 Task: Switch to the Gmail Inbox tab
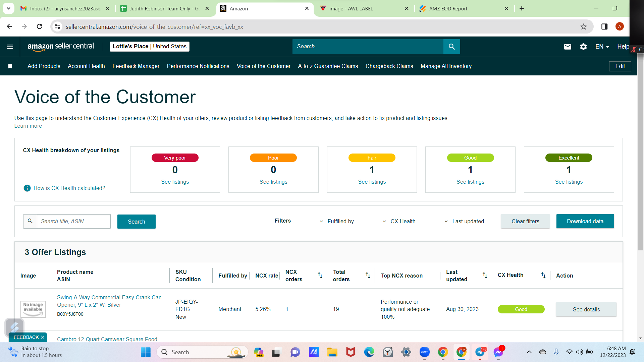[65, 8]
